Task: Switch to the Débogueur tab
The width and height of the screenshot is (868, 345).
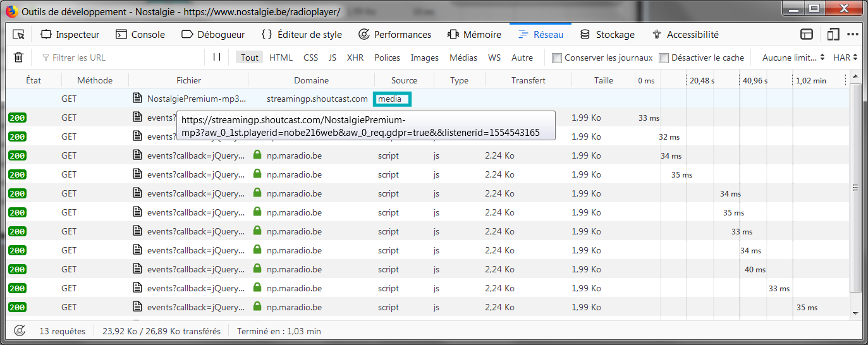Action: coord(213,35)
